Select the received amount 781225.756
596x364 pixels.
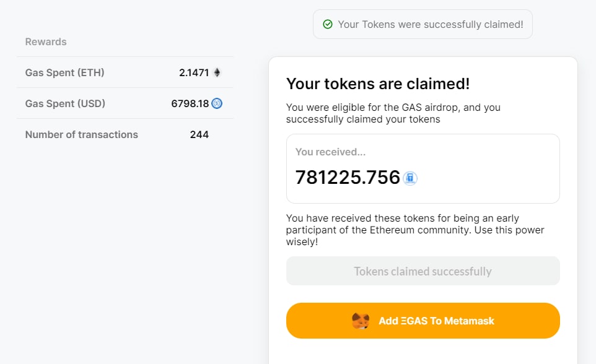coord(348,178)
